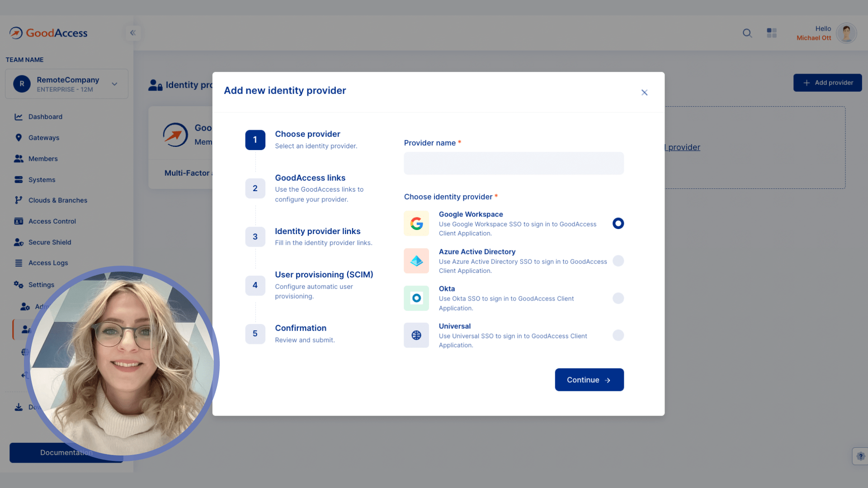Choose Okta as the identity provider

pos(618,298)
